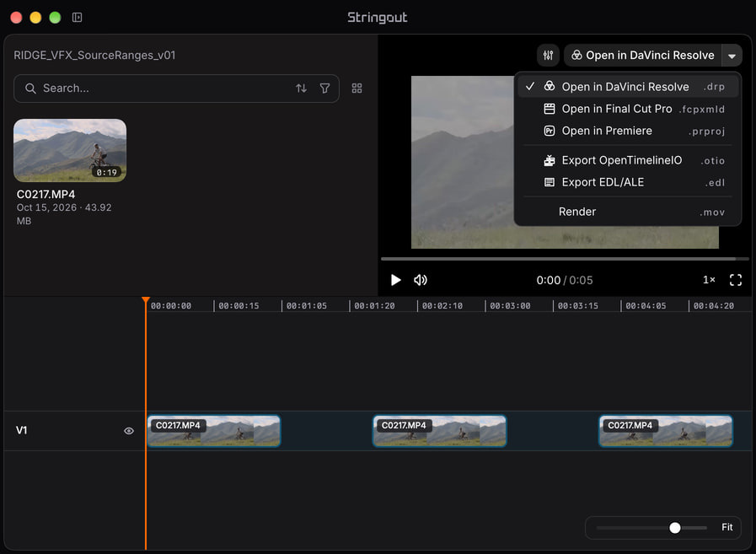This screenshot has width=756, height=554.
Task: Switch to grid view icon
Action: (x=357, y=89)
